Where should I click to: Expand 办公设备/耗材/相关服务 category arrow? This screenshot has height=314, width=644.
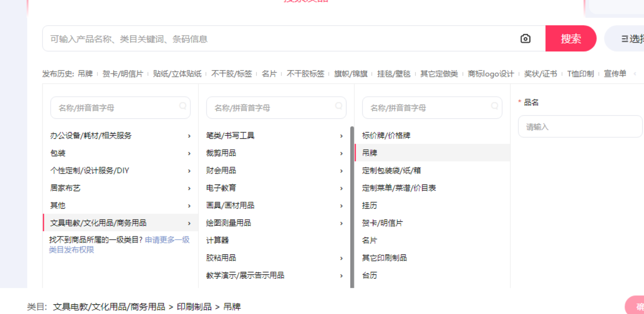[x=189, y=136]
